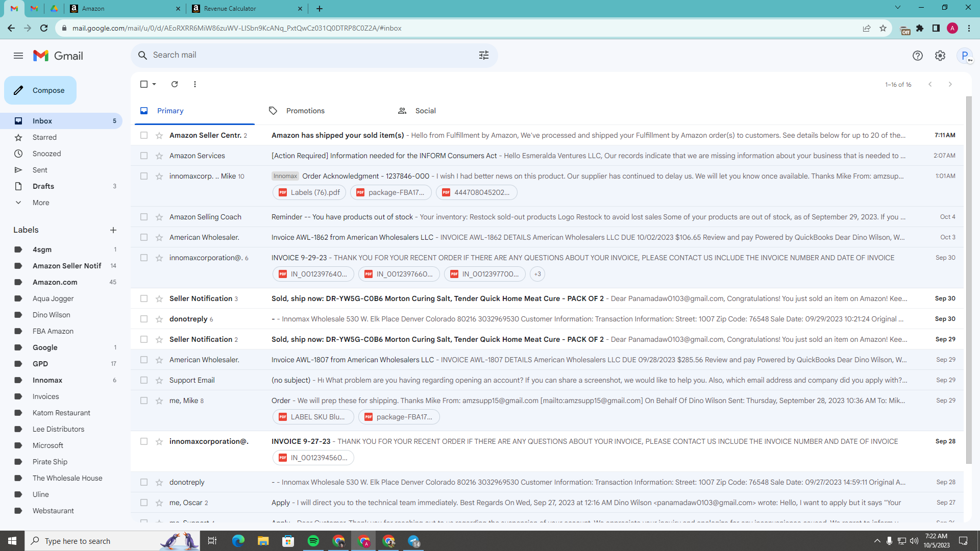The image size is (980, 551).
Task: Expand the +3 more attachments chip
Action: click(x=537, y=274)
